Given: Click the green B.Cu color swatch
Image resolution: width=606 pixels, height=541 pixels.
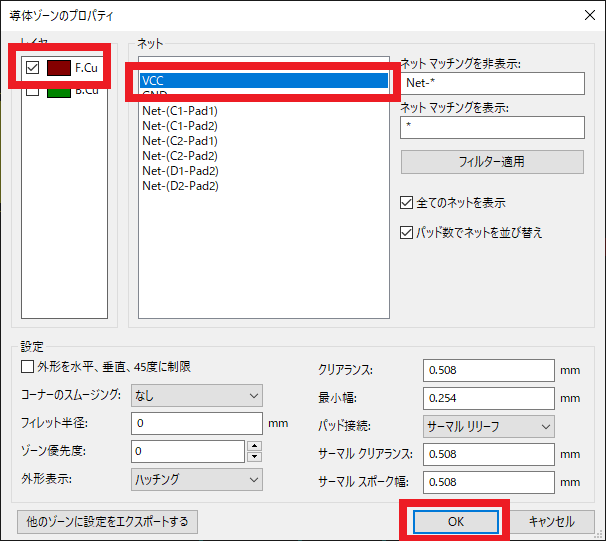Looking at the screenshot, I should point(58,91).
